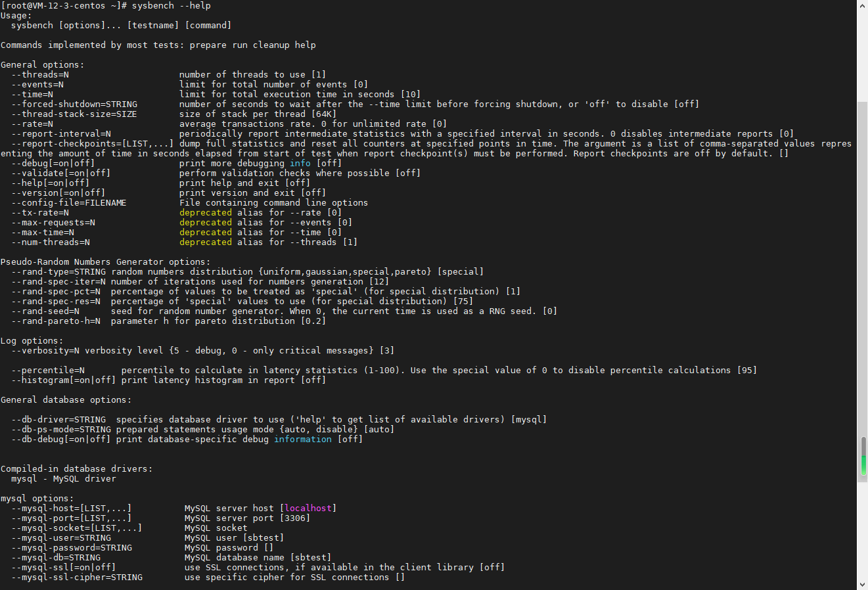Image resolution: width=868 pixels, height=590 pixels.
Task: Click the green indicator on the scrollbar
Action: [863, 465]
